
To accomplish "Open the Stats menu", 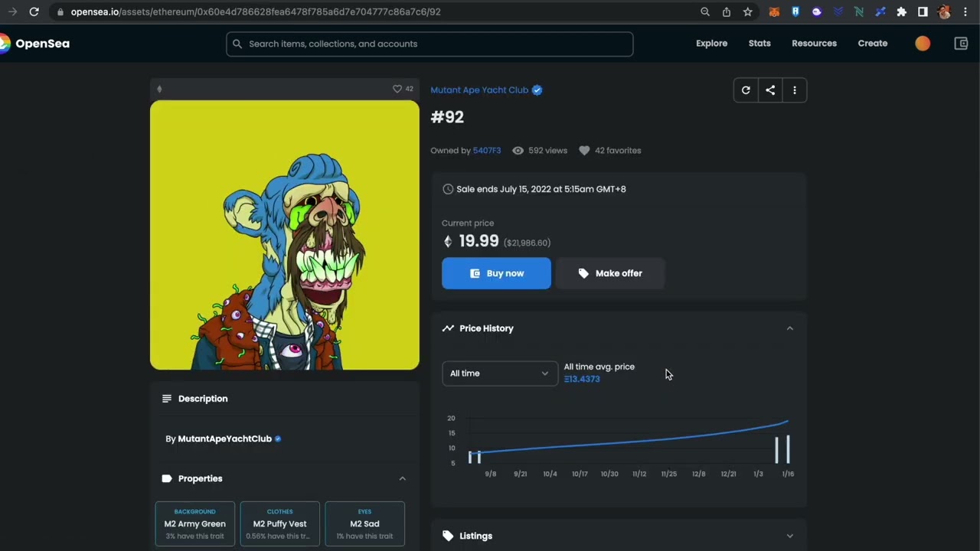I will (759, 44).
